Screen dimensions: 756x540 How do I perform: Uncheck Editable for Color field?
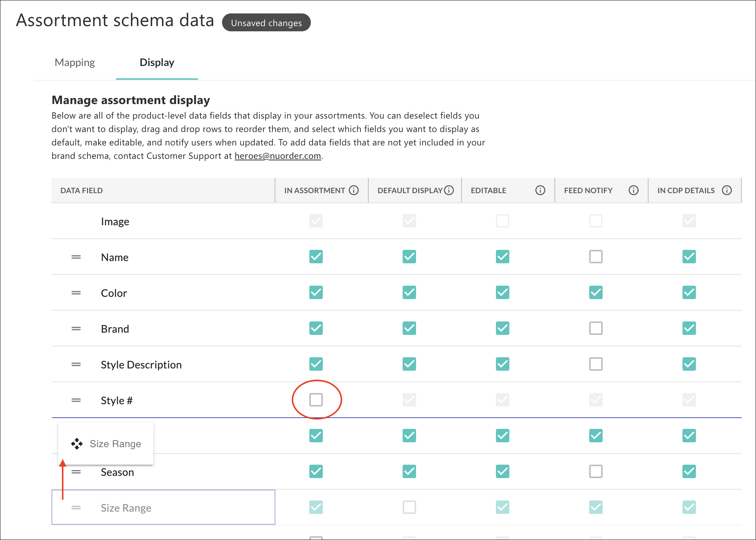(x=502, y=292)
